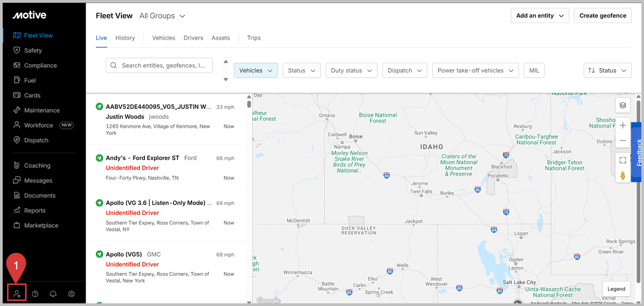The image size is (644, 306).
Task: Switch to the Drivers tab
Action: tap(193, 38)
